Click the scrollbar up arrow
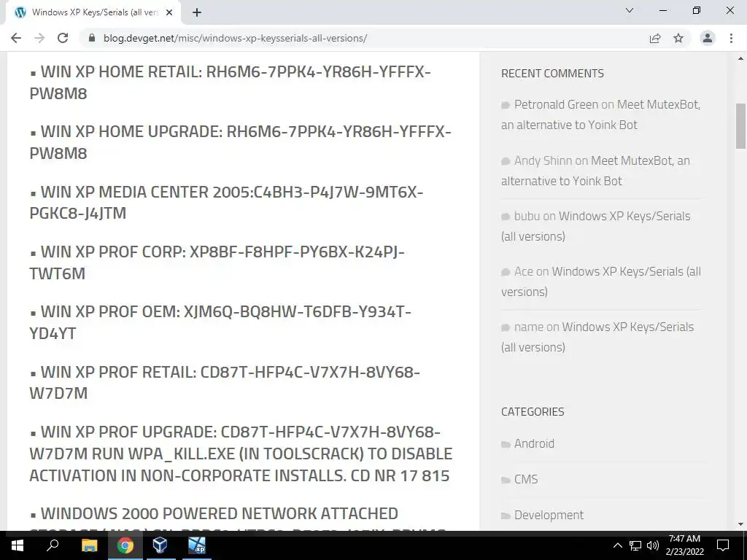Viewport: 747px width, 560px height. click(x=741, y=58)
